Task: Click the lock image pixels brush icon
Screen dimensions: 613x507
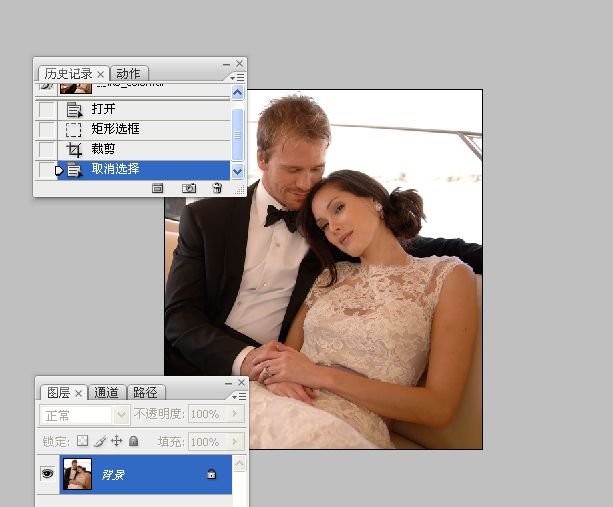Action: (100, 441)
